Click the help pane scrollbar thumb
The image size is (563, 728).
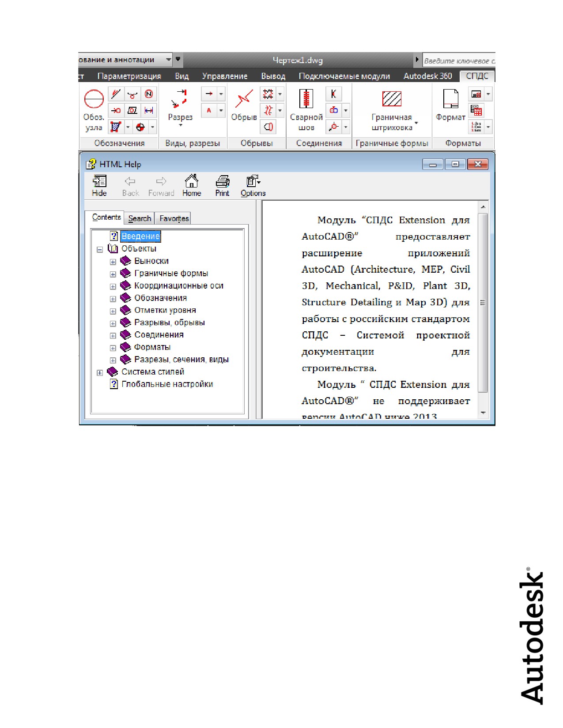click(483, 303)
